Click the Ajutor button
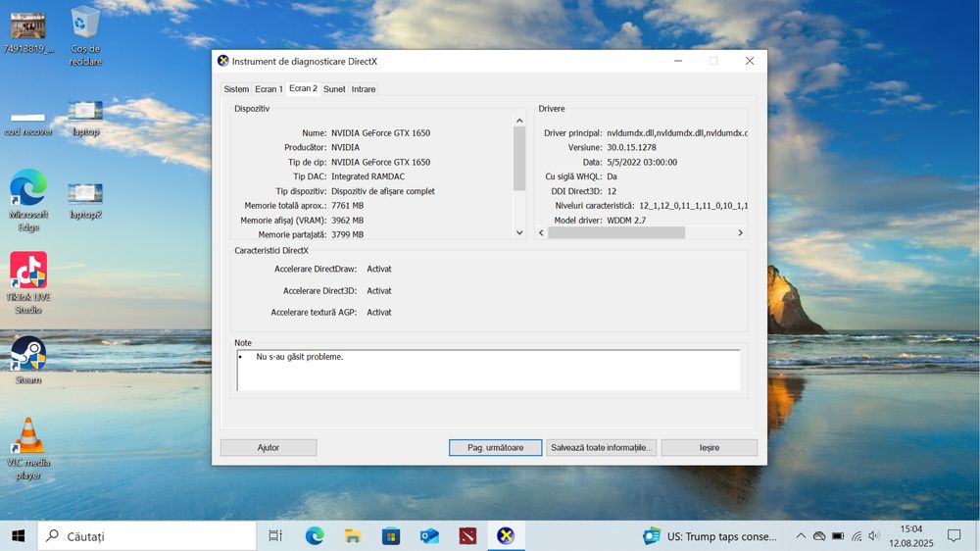980x551 pixels. tap(269, 447)
